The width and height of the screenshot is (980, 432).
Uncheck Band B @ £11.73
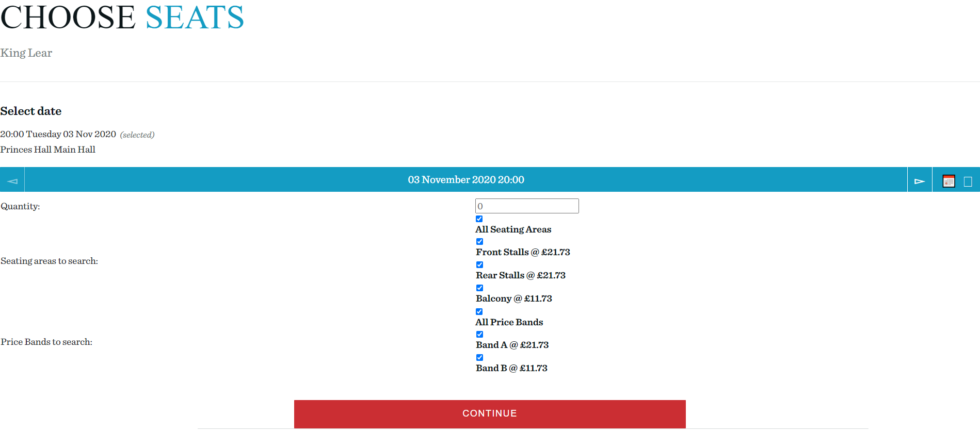pyautogui.click(x=480, y=358)
